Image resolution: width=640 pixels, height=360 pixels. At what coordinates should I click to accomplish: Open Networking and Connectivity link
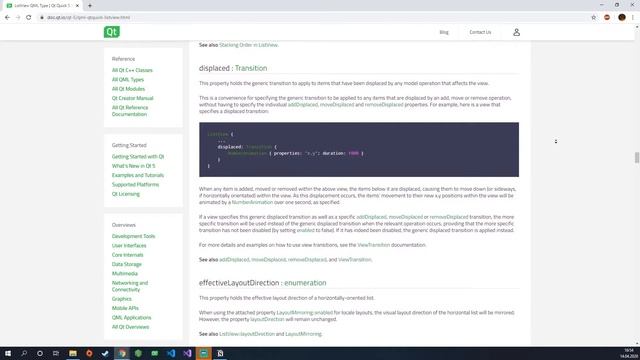(x=130, y=286)
